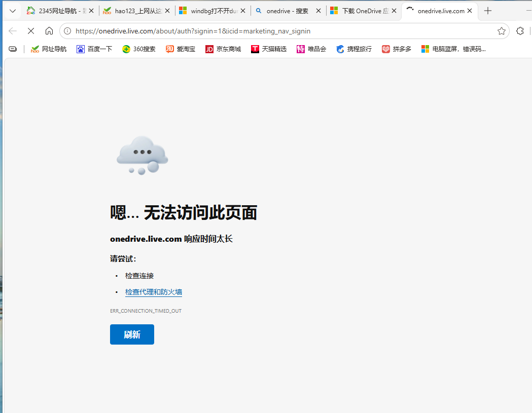Screen dimensions: 532x413
Task: Click the favorites bar leftmost icon
Action: click(x=13, y=49)
